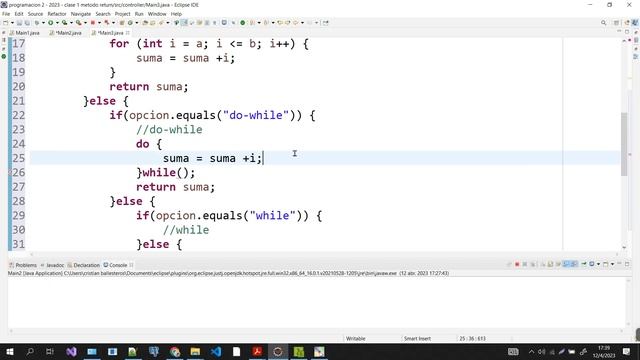Switch to the Main2.java editor tab
This screenshot has height=360, width=640.
(65, 33)
